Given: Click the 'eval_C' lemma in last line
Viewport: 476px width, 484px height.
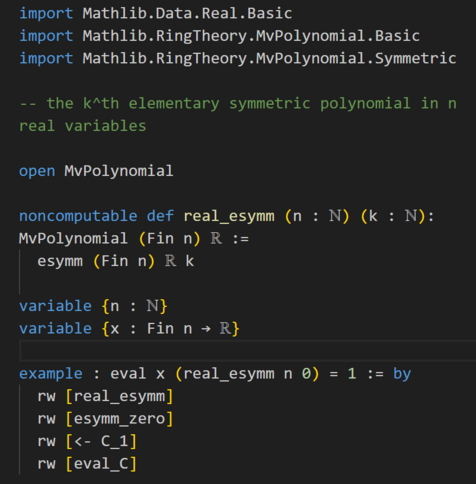Looking at the screenshot, I should [x=101, y=464].
